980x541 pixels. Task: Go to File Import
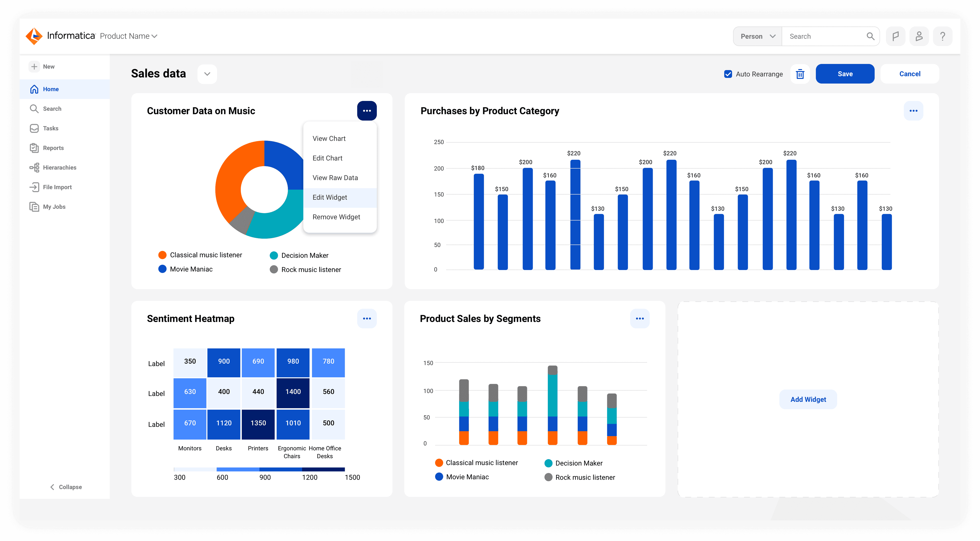57,187
